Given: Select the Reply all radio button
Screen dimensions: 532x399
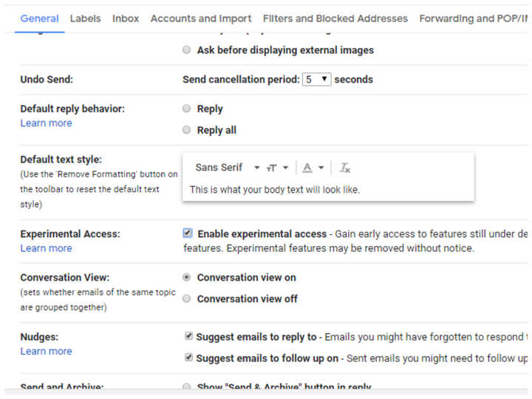Looking at the screenshot, I should pos(186,130).
